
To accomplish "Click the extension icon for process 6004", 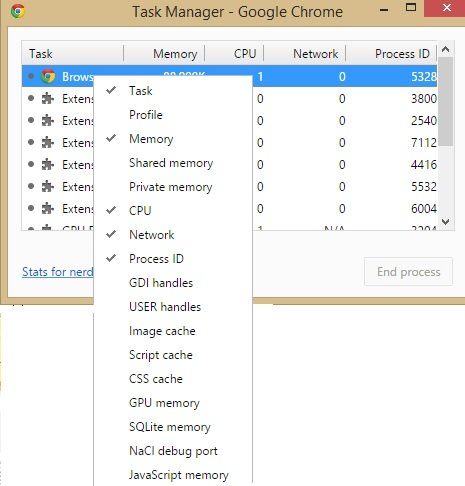I will [48, 208].
